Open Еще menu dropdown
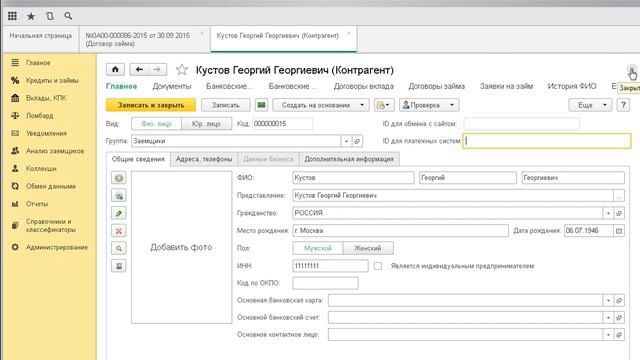The width and height of the screenshot is (640, 360). (x=590, y=105)
